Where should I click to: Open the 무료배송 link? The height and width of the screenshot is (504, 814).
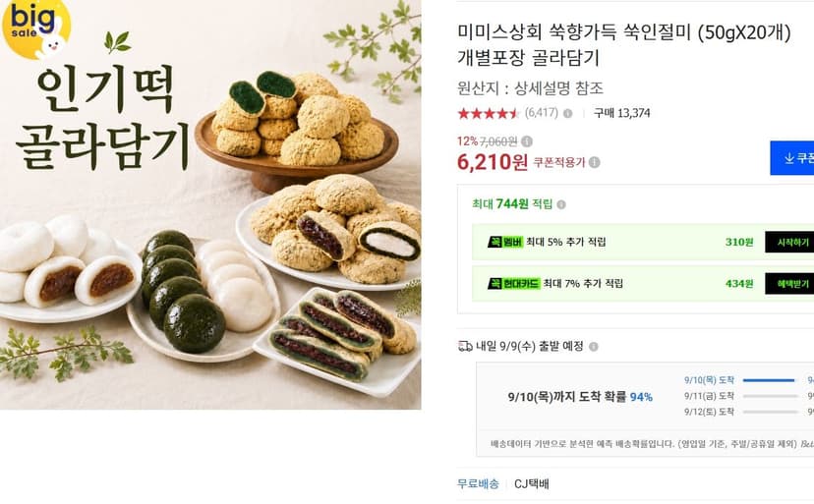[x=478, y=483]
